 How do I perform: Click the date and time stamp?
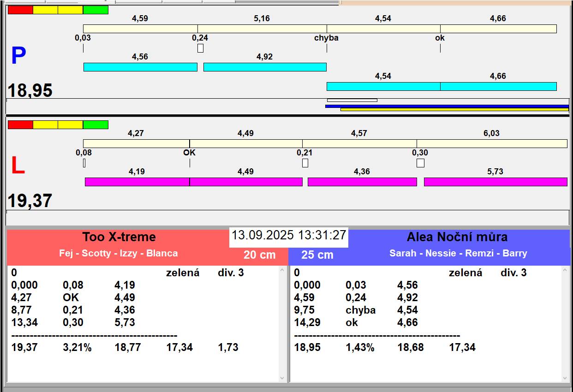pyautogui.click(x=288, y=235)
